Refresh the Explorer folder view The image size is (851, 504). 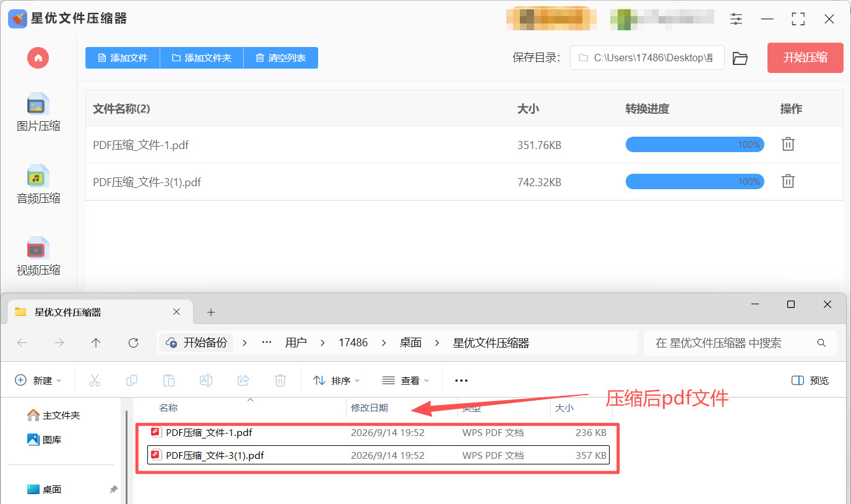pyautogui.click(x=133, y=343)
